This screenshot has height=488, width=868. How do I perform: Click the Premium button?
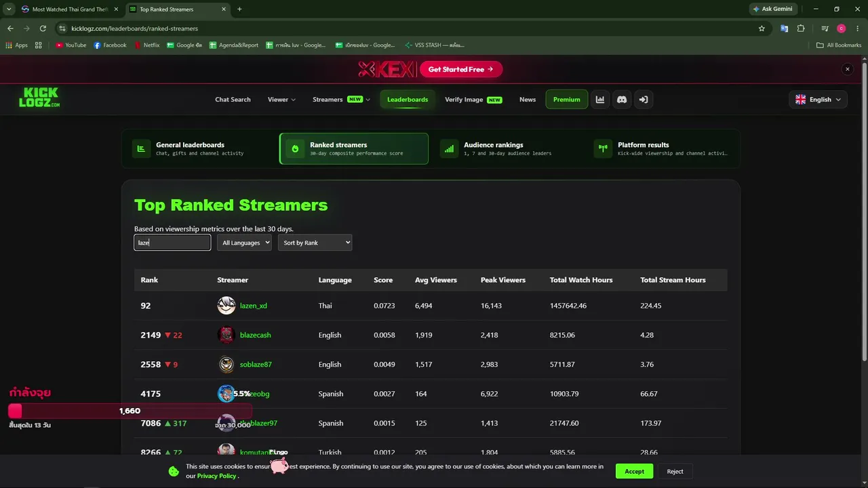click(x=566, y=100)
